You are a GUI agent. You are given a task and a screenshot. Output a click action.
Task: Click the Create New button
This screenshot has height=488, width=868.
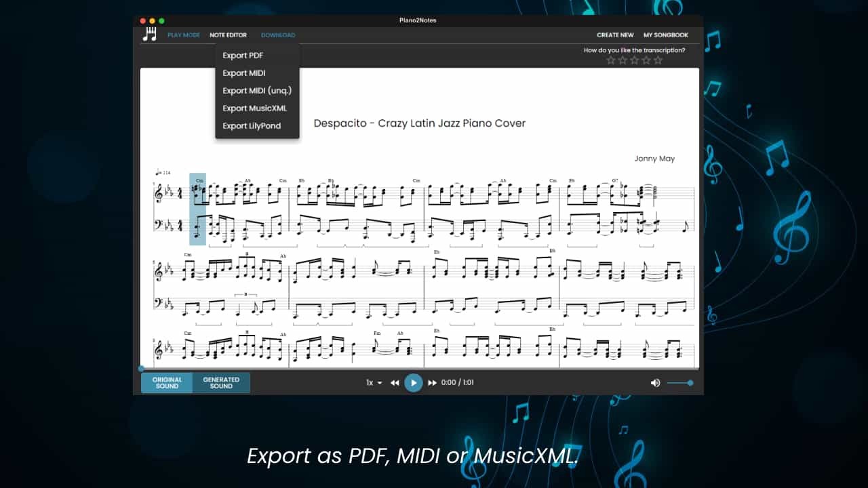point(614,35)
